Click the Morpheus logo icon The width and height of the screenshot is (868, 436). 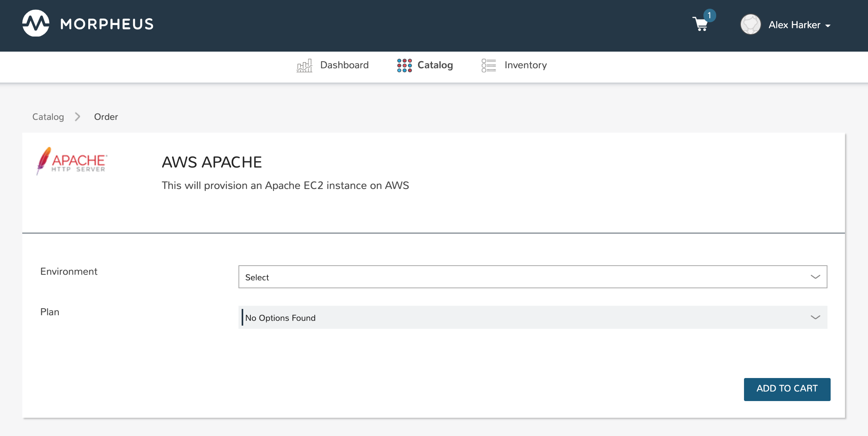click(x=36, y=23)
